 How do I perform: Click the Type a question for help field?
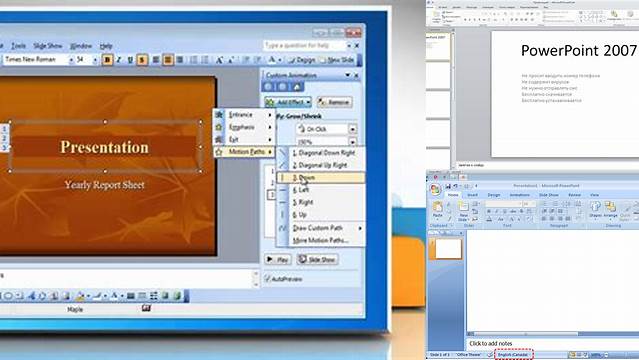pyautogui.click(x=304, y=45)
